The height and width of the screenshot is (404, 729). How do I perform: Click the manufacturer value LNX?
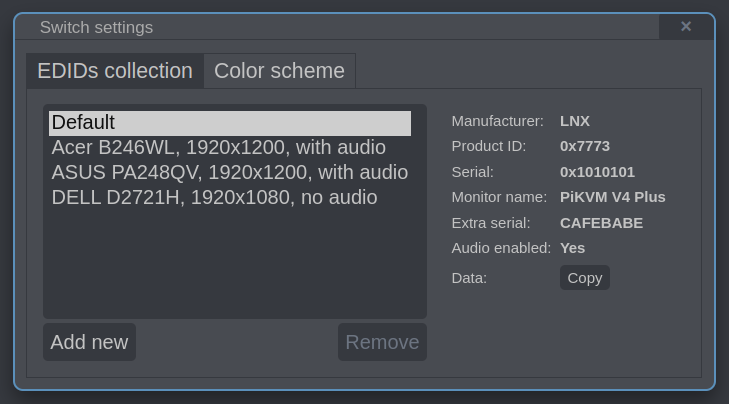tap(575, 121)
